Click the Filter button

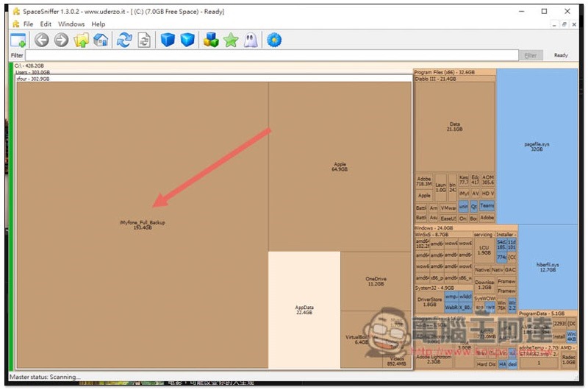click(530, 55)
